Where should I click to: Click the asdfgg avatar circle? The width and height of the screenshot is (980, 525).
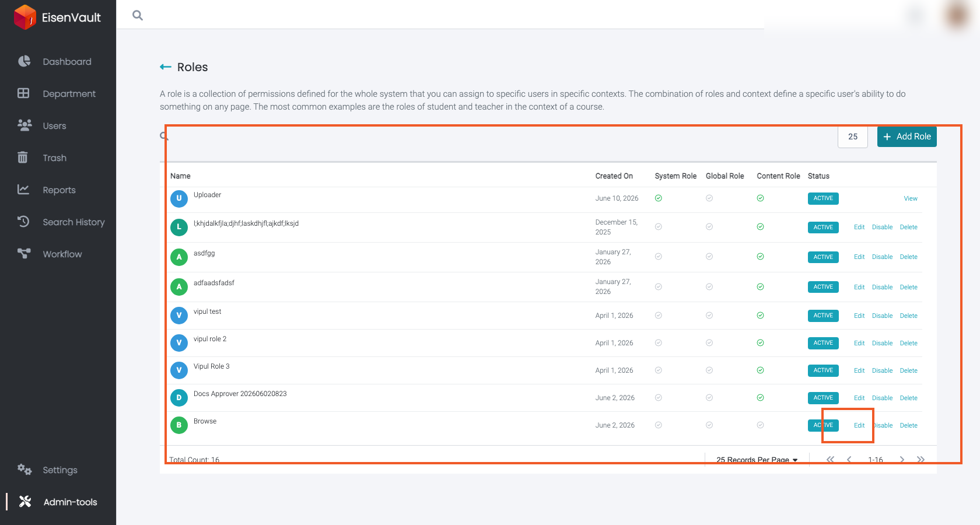coord(179,257)
